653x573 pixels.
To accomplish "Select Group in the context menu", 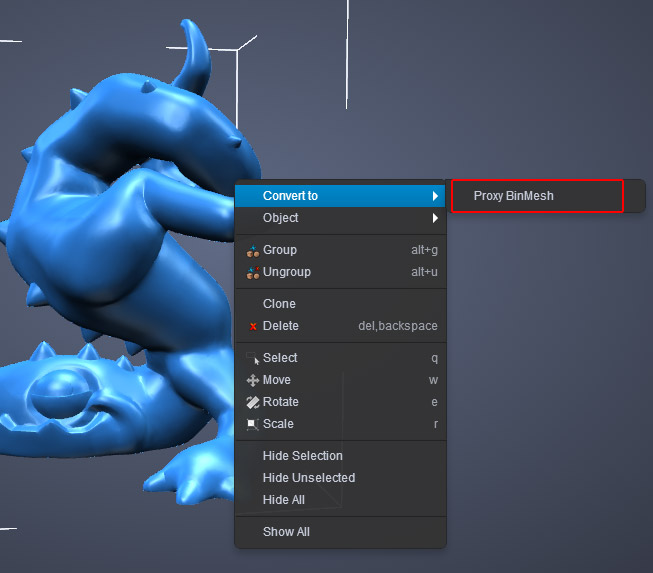I will (340, 250).
